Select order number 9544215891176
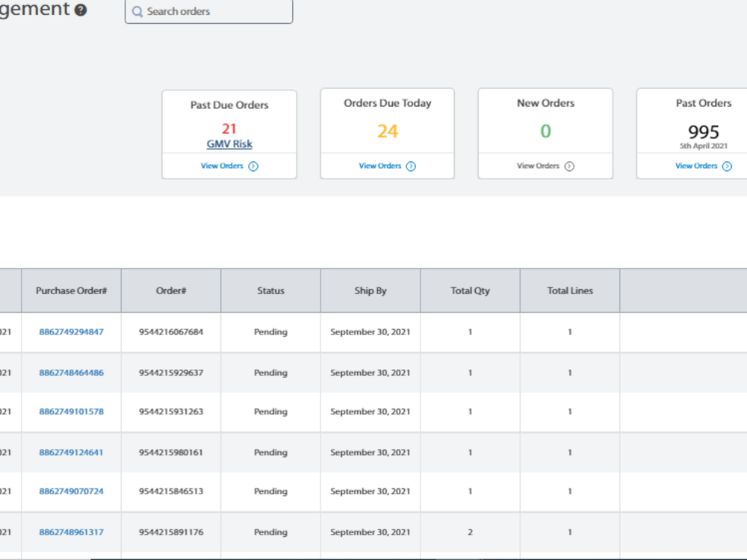Image resolution: width=747 pixels, height=560 pixels. coord(171,532)
